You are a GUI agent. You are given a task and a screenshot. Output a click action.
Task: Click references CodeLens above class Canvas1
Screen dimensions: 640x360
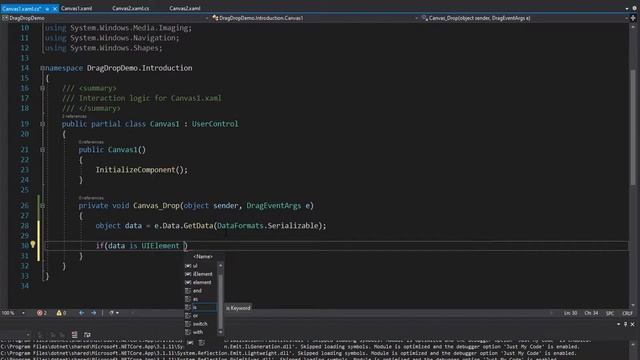(x=74, y=116)
